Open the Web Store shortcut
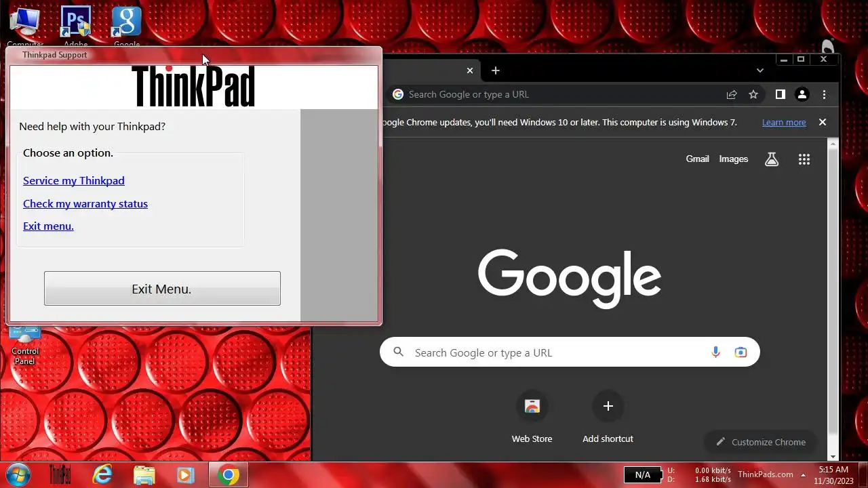Viewport: 868px width, 488px height. [532, 417]
